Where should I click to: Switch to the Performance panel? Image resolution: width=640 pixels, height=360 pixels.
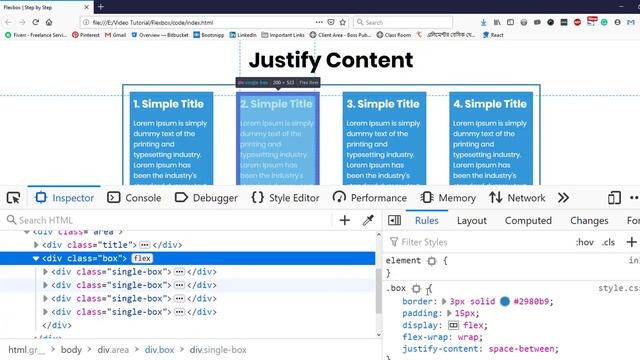click(x=369, y=198)
